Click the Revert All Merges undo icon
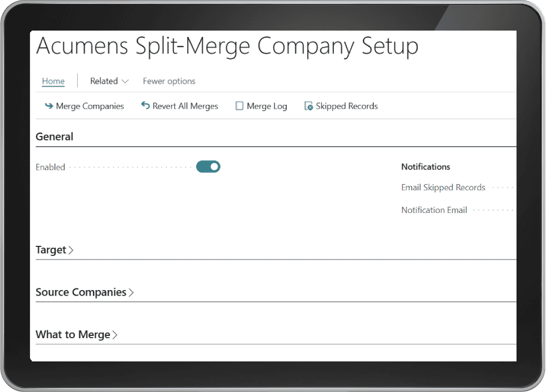Screen dimensions: 546x392 click(x=145, y=105)
